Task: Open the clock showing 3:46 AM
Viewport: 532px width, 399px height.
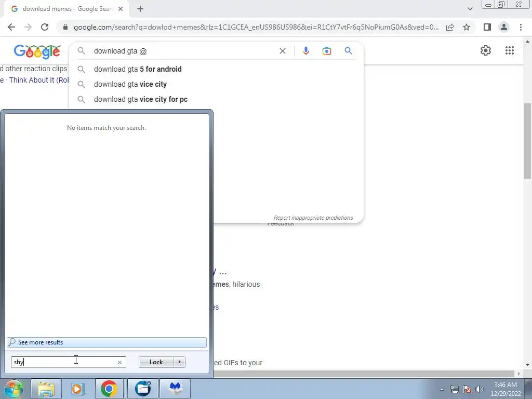Action: pos(506,389)
